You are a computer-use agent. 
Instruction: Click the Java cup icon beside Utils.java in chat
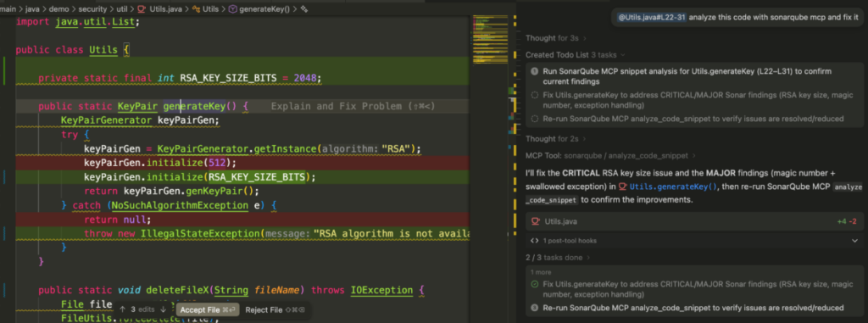[536, 221]
